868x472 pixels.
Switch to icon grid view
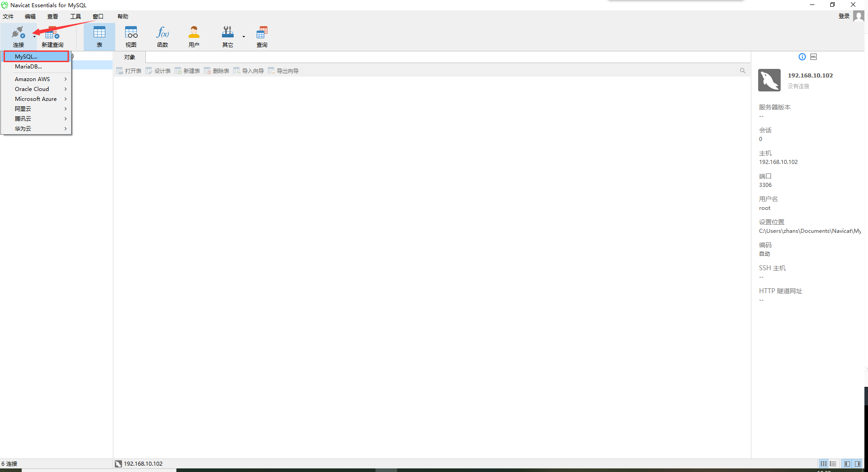[823, 463]
